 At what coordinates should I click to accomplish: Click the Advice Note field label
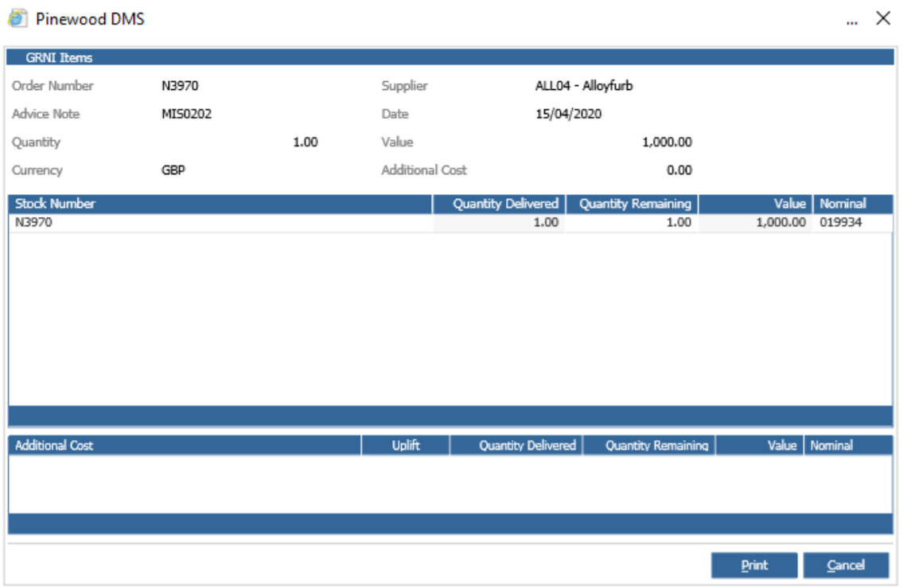click(45, 114)
